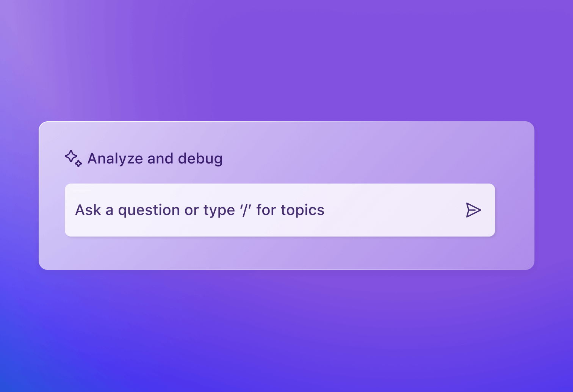The width and height of the screenshot is (573, 392).
Task: Open the assistant via the sparkle glyph
Action: tap(73, 158)
